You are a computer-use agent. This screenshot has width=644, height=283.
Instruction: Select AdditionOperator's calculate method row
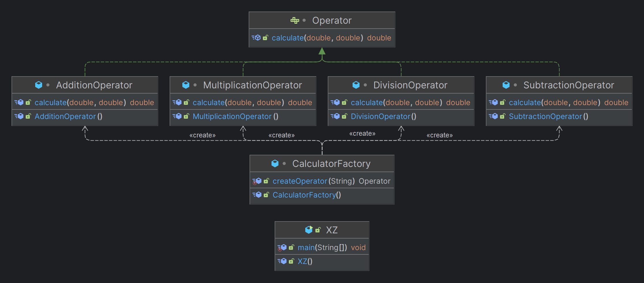[x=85, y=103]
